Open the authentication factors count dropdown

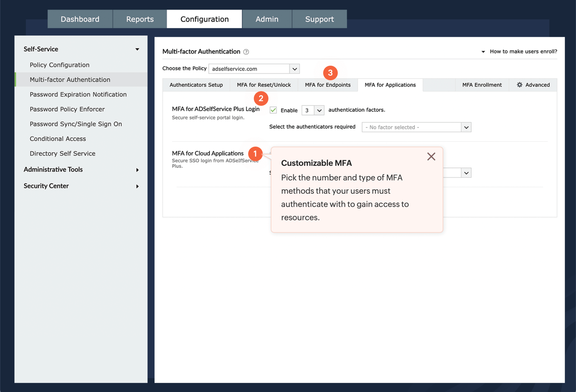[x=313, y=110]
